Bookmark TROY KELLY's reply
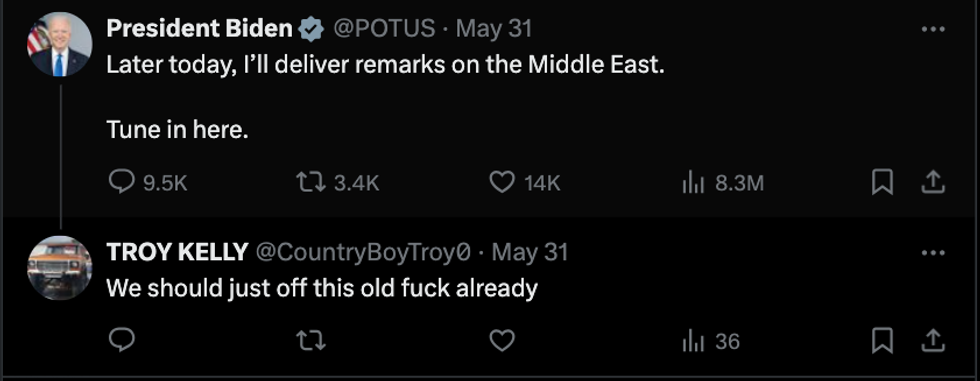 click(882, 341)
